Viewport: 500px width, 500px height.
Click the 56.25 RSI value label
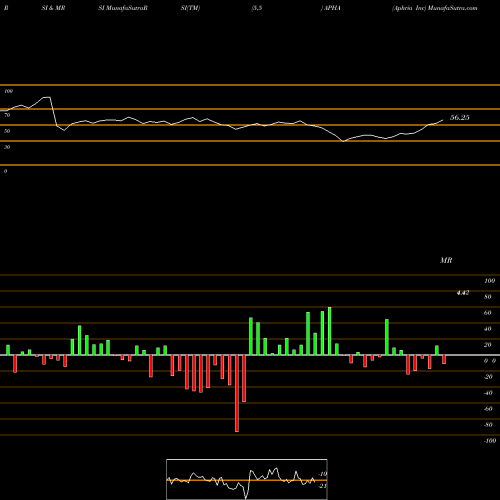click(459, 117)
